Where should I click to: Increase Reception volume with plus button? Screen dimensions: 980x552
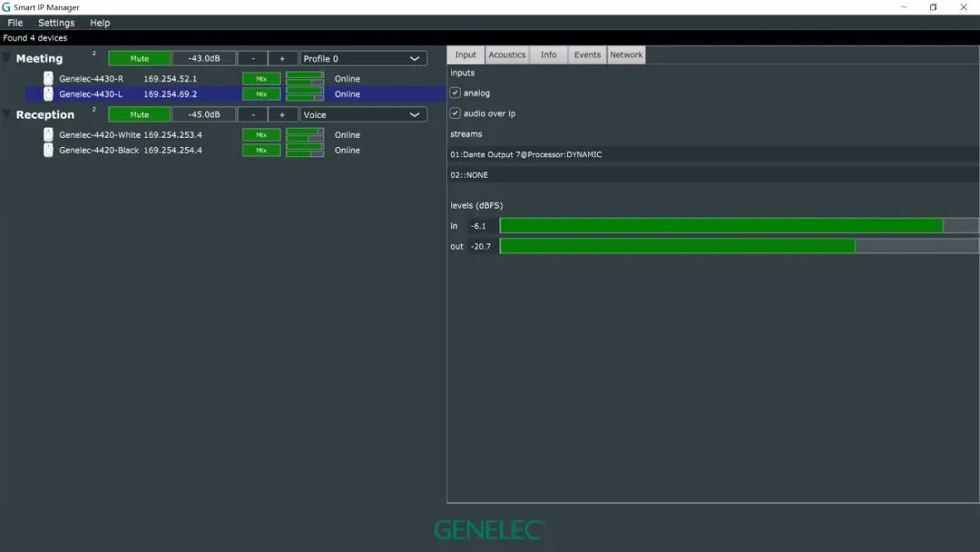282,114
